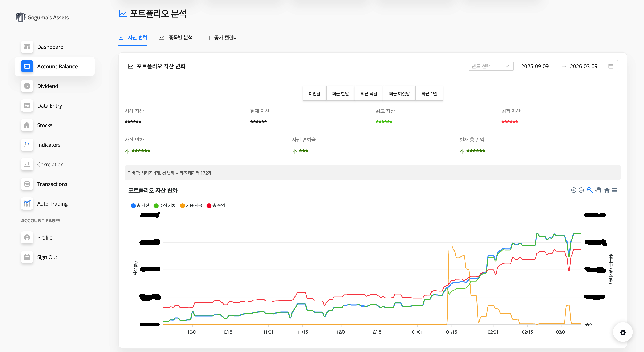Switch to the 종목별 분석 tab
The height and width of the screenshot is (352, 644).
(x=176, y=37)
